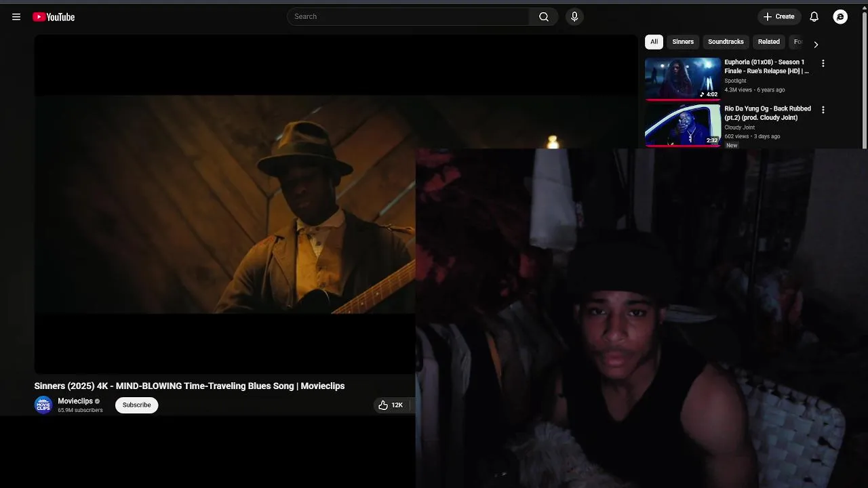Open the notifications bell
Viewport: 868px width, 488px height.
(x=814, y=16)
